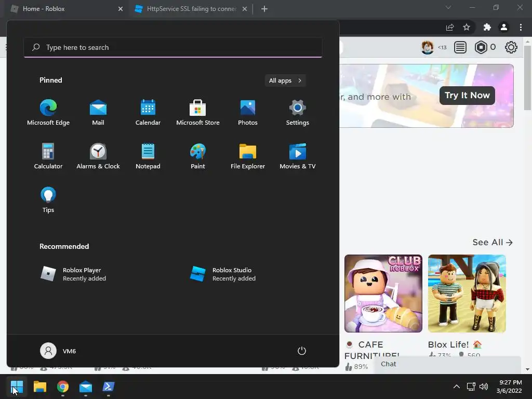Screen dimensions: 532x399
Task: Open Chrome three-dot menu
Action: [521, 27]
